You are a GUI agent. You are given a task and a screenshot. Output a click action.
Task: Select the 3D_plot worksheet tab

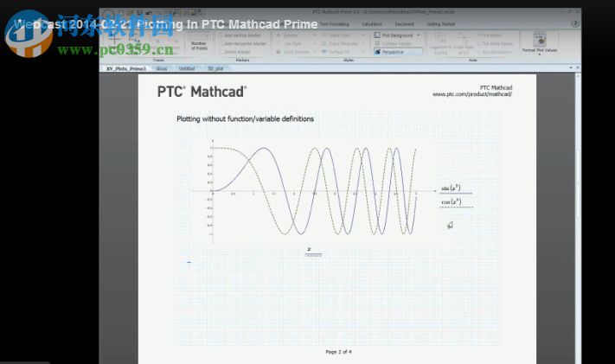coord(215,68)
